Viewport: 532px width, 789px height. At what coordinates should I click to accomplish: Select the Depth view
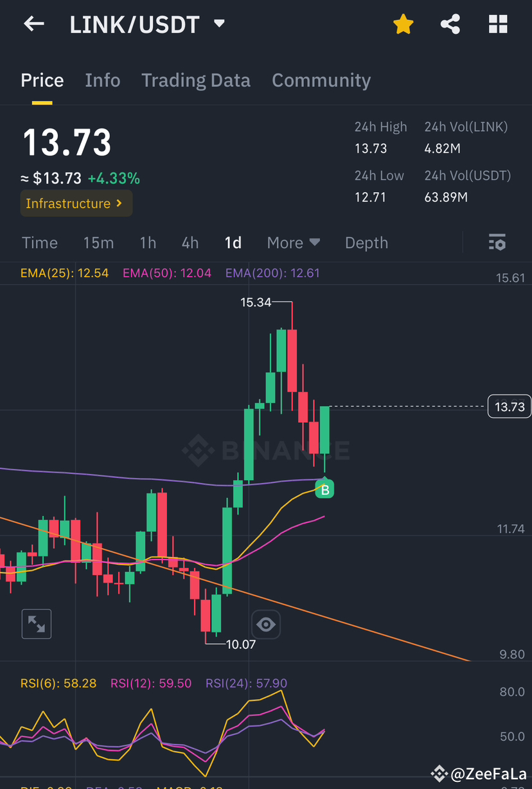coord(366,243)
